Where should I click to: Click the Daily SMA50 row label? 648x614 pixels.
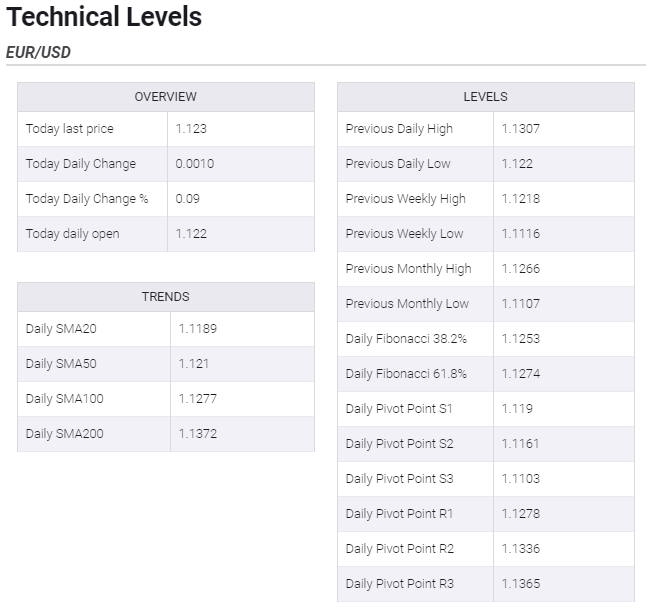[61, 364]
